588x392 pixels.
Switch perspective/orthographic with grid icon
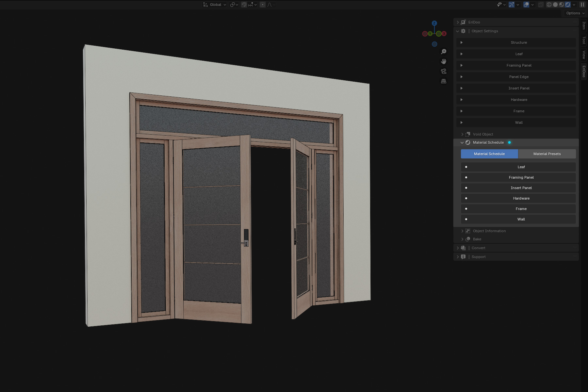[444, 81]
